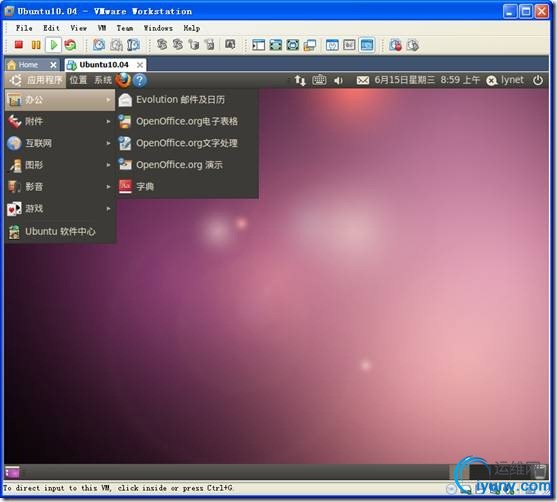
Task: Click the red Power Off toolbar button
Action: [19, 45]
